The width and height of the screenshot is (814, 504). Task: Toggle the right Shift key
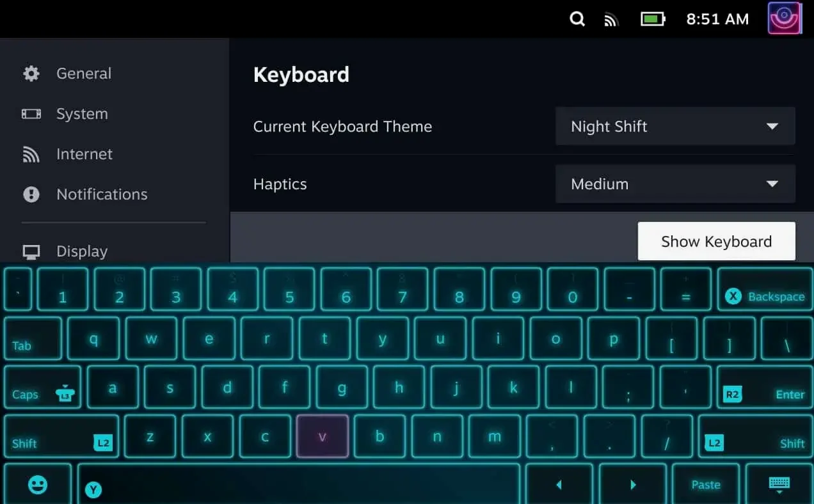(x=754, y=436)
